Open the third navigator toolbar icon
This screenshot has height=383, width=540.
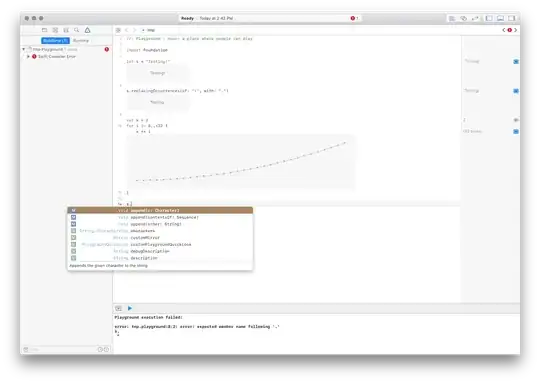(66, 30)
